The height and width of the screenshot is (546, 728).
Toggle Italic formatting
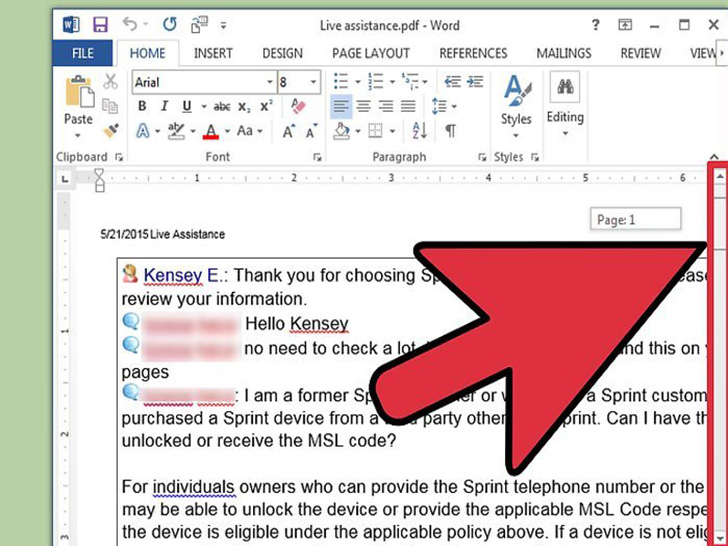(164, 106)
